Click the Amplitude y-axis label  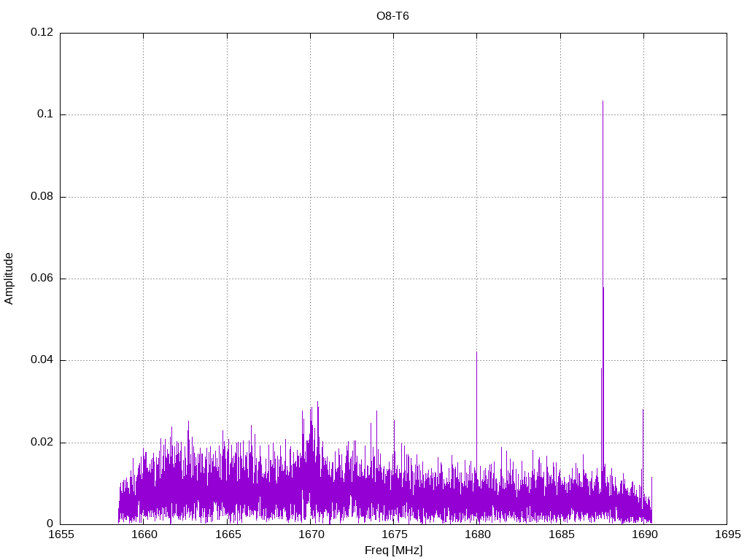[9, 278]
